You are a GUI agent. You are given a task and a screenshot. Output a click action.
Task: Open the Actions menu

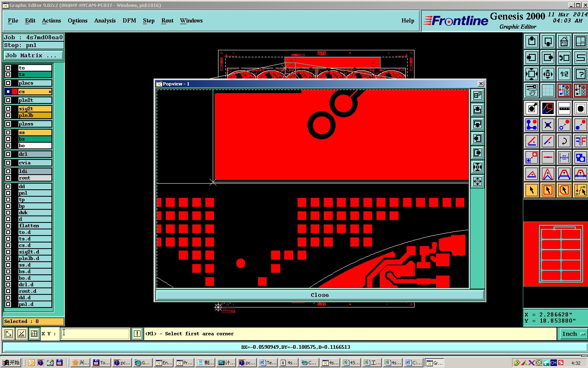click(x=51, y=20)
